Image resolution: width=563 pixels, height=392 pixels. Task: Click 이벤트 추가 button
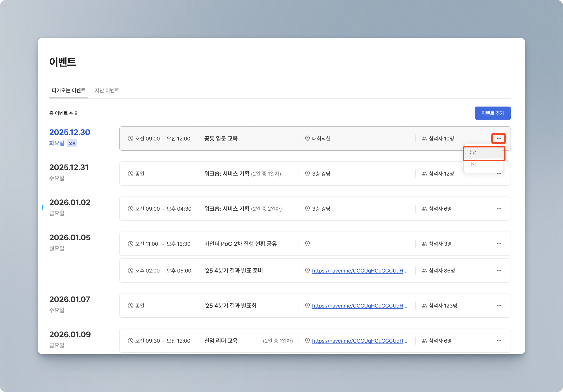492,113
